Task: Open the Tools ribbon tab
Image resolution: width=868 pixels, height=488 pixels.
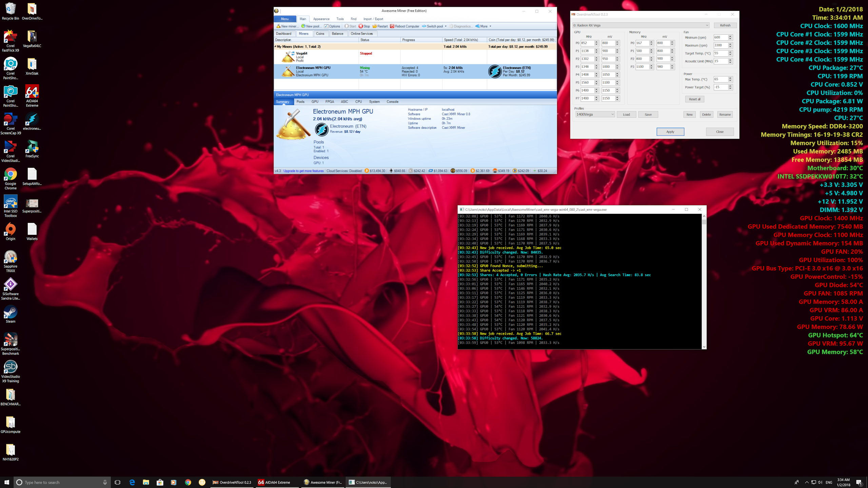Action: (340, 19)
